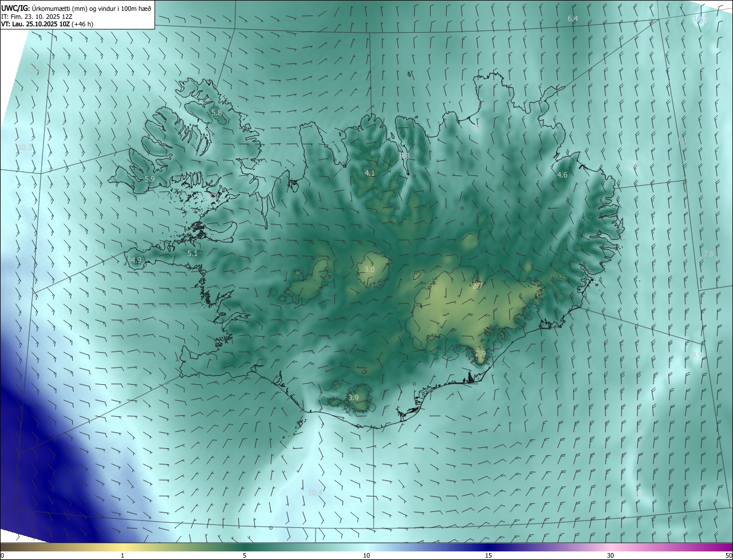Screen dimensions: 733x560
Task: Click the 3.9 value on the southern glacier
Action: point(353,397)
